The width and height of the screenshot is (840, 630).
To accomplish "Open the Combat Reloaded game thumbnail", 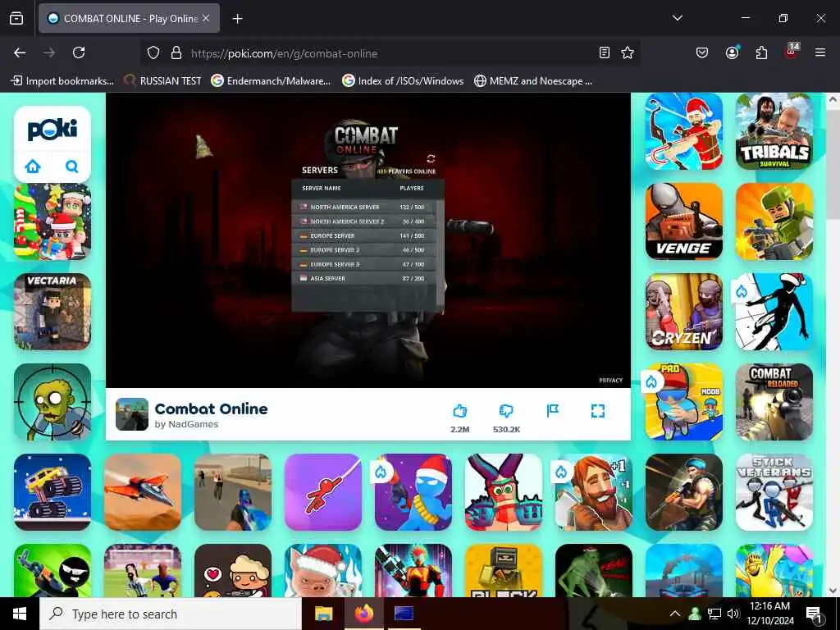I will pos(774,402).
